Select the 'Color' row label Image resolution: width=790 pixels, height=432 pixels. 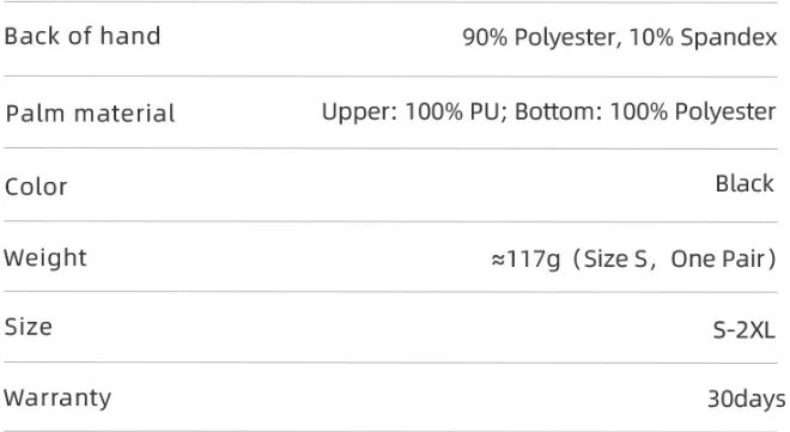(36, 187)
